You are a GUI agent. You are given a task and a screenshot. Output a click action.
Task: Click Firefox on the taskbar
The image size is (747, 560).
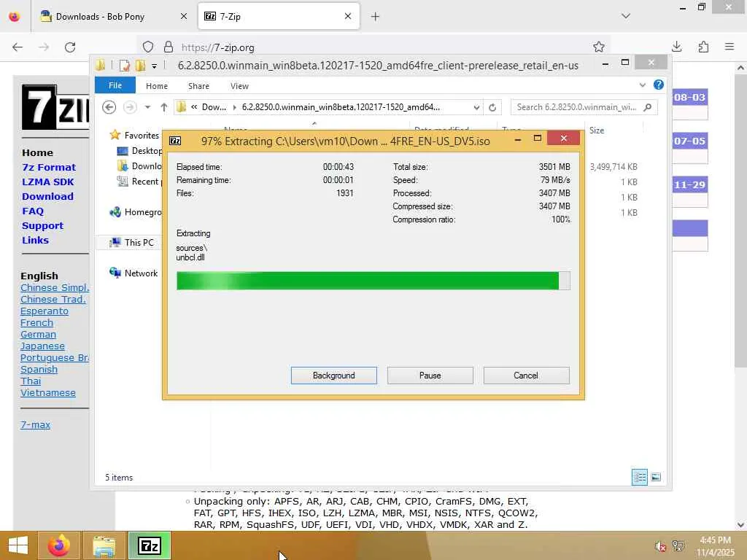[x=58, y=545]
